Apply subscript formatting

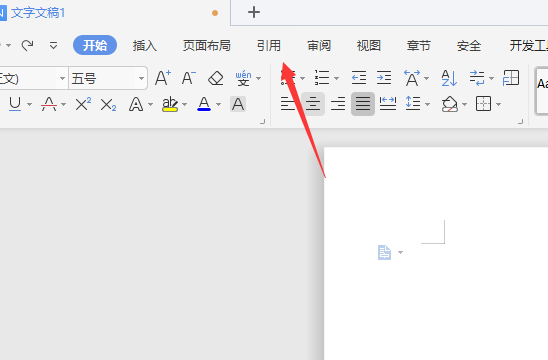click(x=108, y=105)
